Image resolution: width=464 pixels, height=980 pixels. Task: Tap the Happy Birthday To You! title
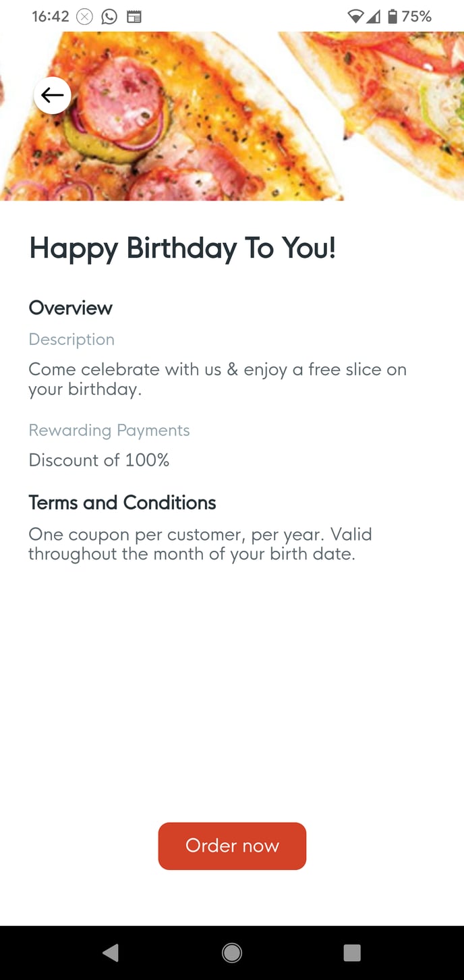click(x=182, y=248)
